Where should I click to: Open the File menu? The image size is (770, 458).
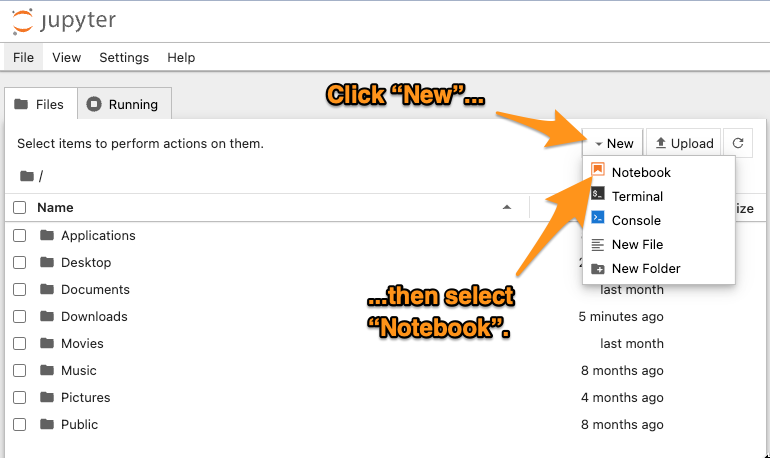tap(24, 57)
